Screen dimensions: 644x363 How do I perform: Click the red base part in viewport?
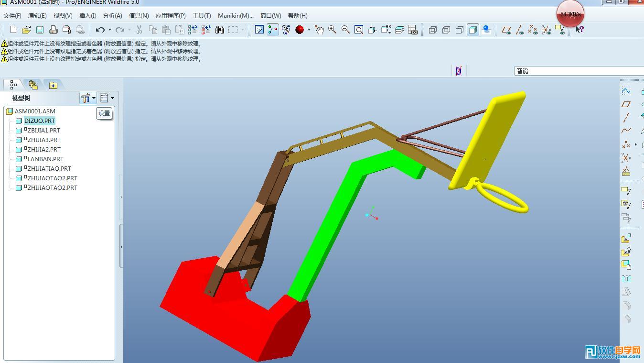234,311
